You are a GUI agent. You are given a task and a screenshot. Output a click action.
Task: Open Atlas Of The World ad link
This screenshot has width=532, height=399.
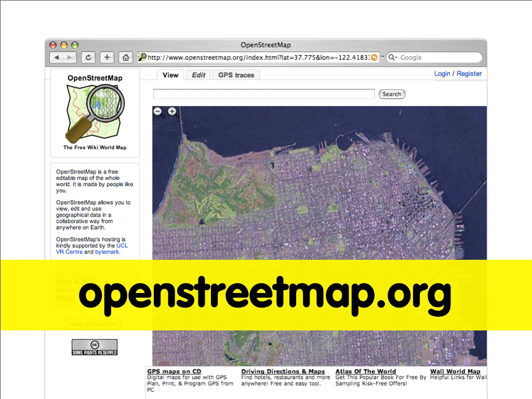[366, 371]
